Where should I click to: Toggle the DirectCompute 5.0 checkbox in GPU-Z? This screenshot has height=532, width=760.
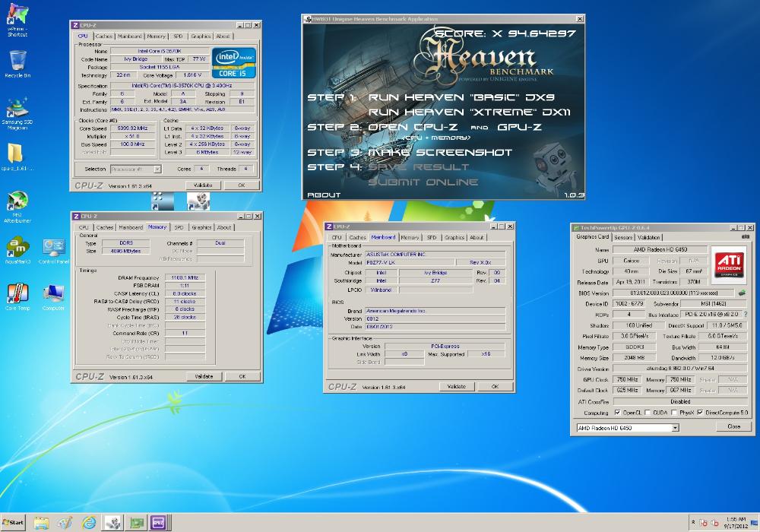click(x=700, y=413)
